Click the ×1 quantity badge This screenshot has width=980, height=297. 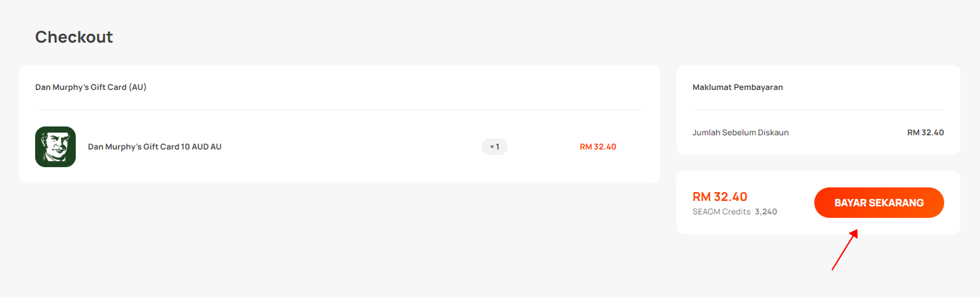pyautogui.click(x=494, y=147)
